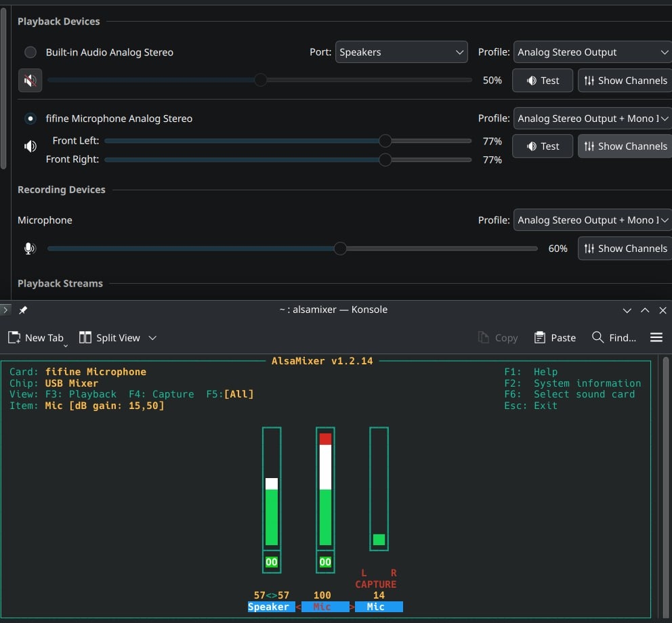Click Item: Mic dB gain text
The height and width of the screenshot is (623, 672).
87,406
